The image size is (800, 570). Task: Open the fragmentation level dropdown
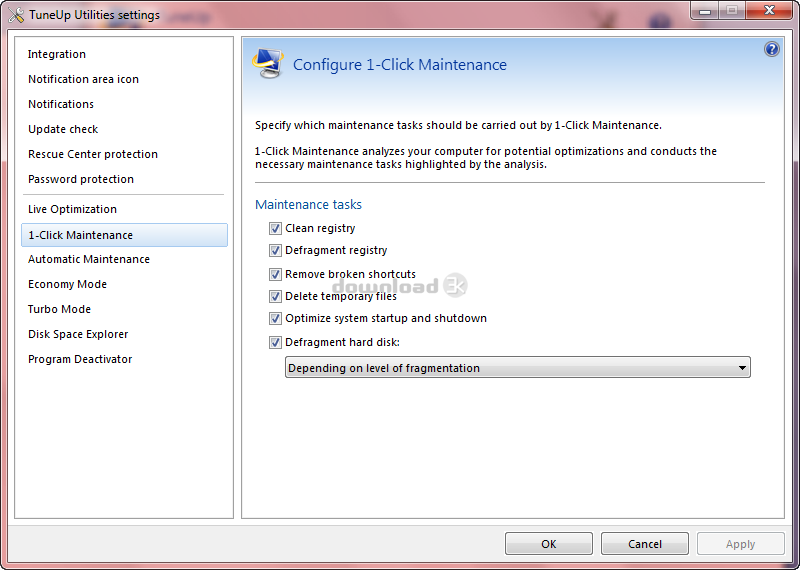pyautogui.click(x=517, y=367)
